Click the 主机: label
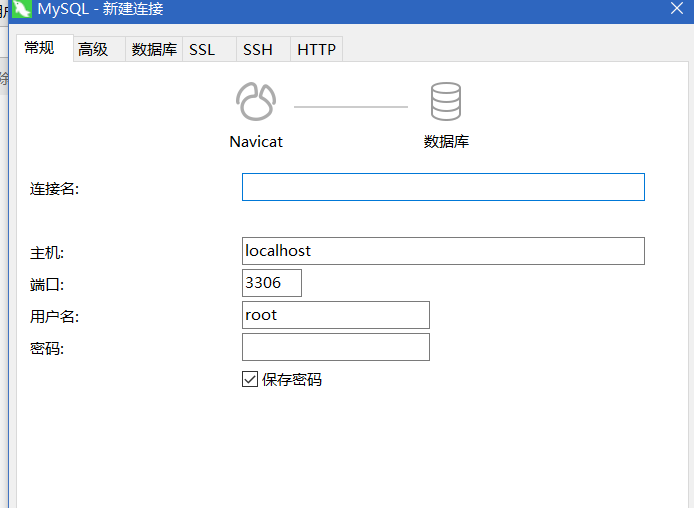Image resolution: width=694 pixels, height=508 pixels. pyautogui.click(x=47, y=253)
